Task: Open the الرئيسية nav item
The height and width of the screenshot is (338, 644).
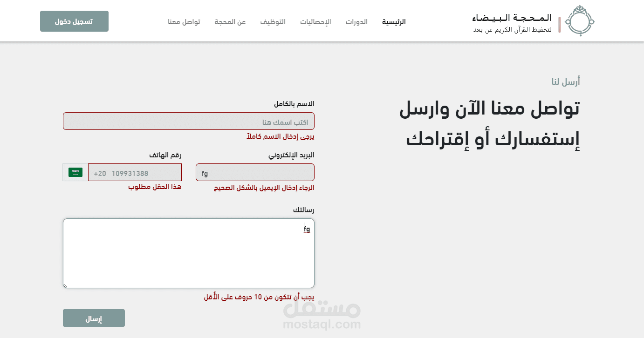Action: (394, 22)
